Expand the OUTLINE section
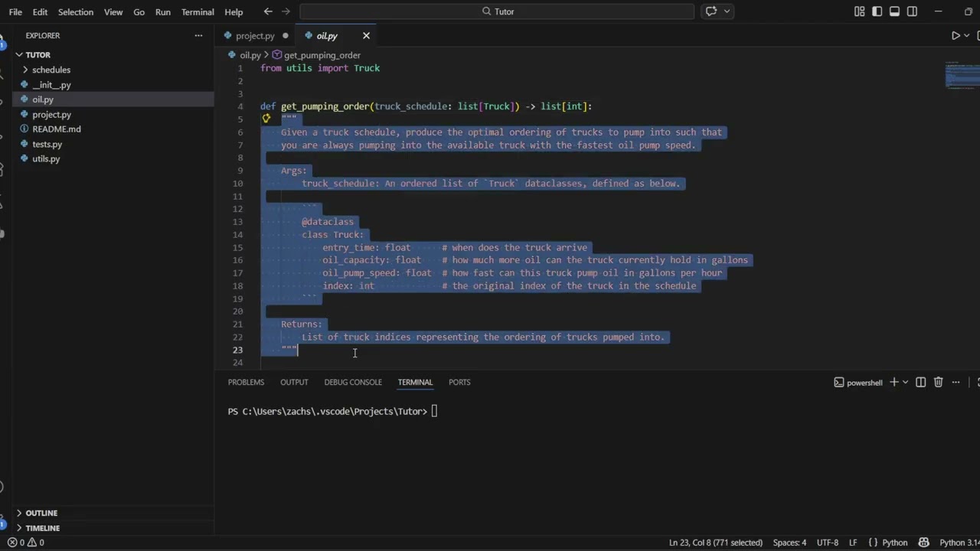The height and width of the screenshot is (551, 980). coord(41,513)
